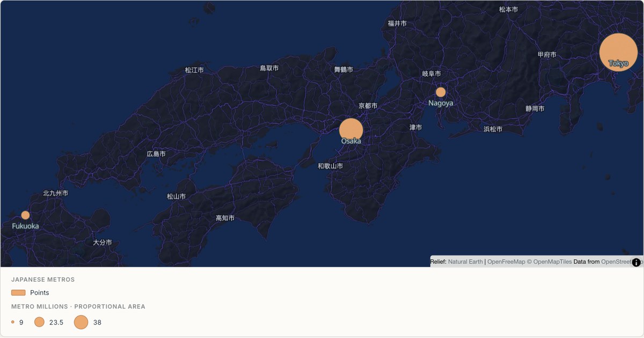The height and width of the screenshot is (338, 644).
Task: Click the 広島市 city label
Action: pyautogui.click(x=156, y=153)
